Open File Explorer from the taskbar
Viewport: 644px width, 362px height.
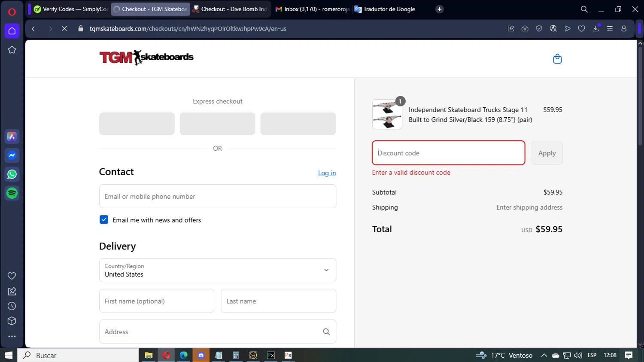[x=149, y=355]
